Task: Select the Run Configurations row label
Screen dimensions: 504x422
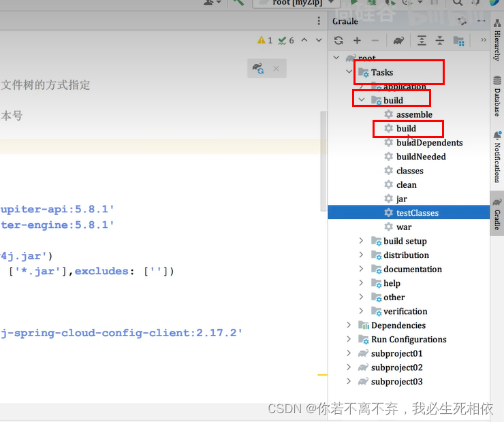Action: (x=409, y=340)
